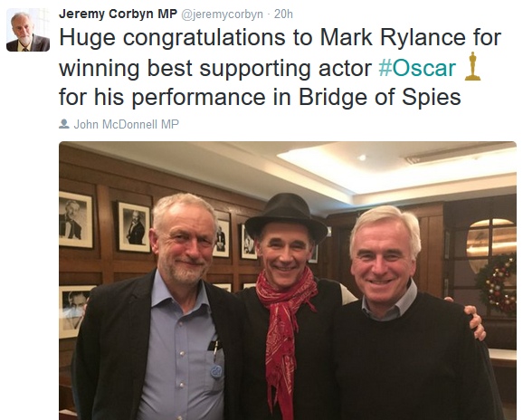Click the tagged-person silhouette icon

coord(63,124)
